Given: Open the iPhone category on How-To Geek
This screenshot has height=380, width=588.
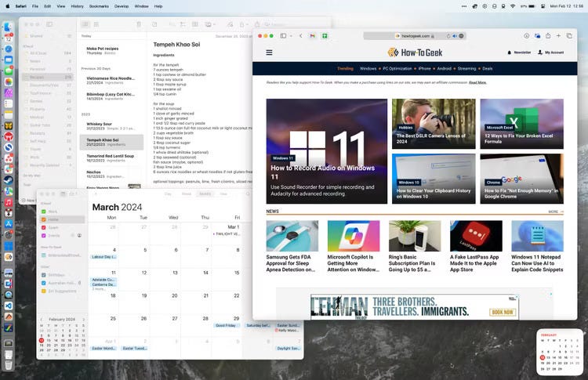Looking at the screenshot, I should click(x=424, y=69).
